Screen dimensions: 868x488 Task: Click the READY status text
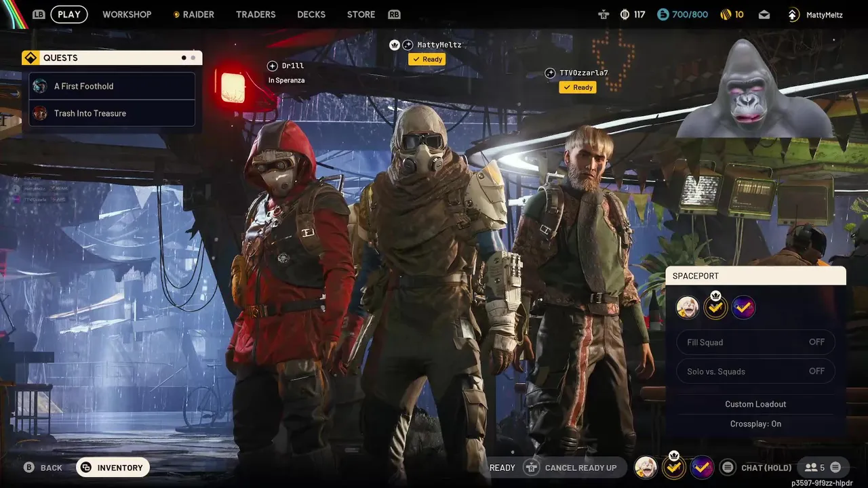point(502,468)
